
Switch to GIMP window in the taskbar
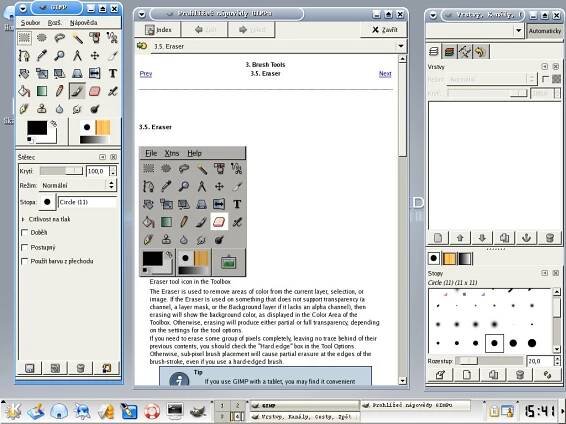tap(304, 406)
